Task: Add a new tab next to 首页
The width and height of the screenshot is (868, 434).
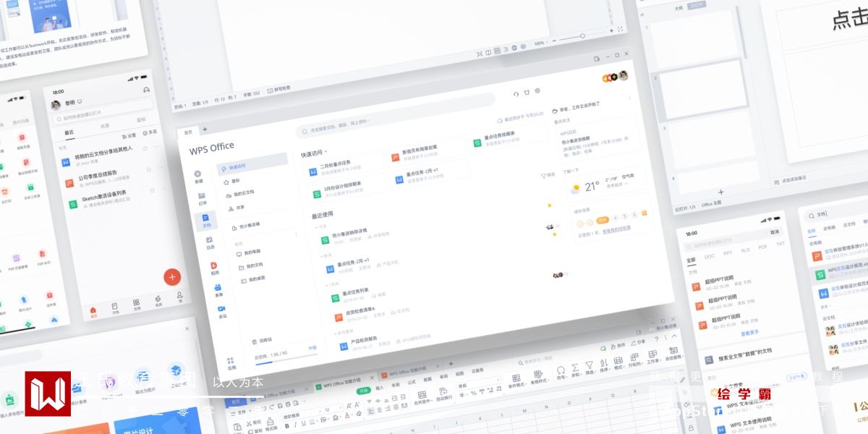Action: tap(205, 129)
